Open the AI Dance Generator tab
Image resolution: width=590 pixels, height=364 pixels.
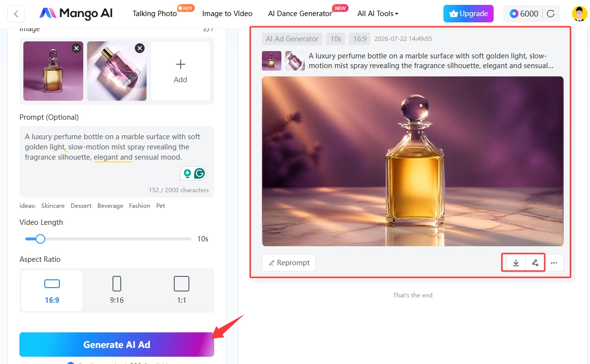pyautogui.click(x=300, y=14)
